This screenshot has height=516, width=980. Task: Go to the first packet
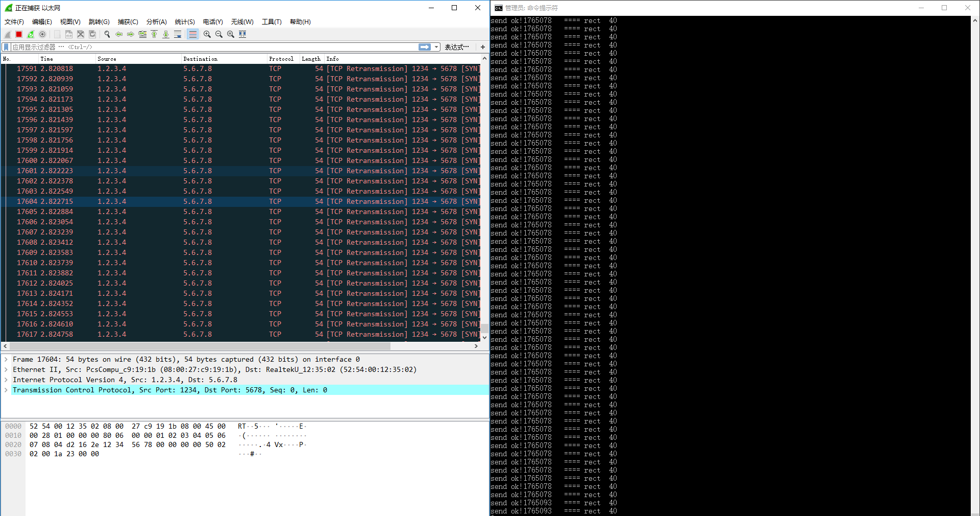tap(154, 34)
